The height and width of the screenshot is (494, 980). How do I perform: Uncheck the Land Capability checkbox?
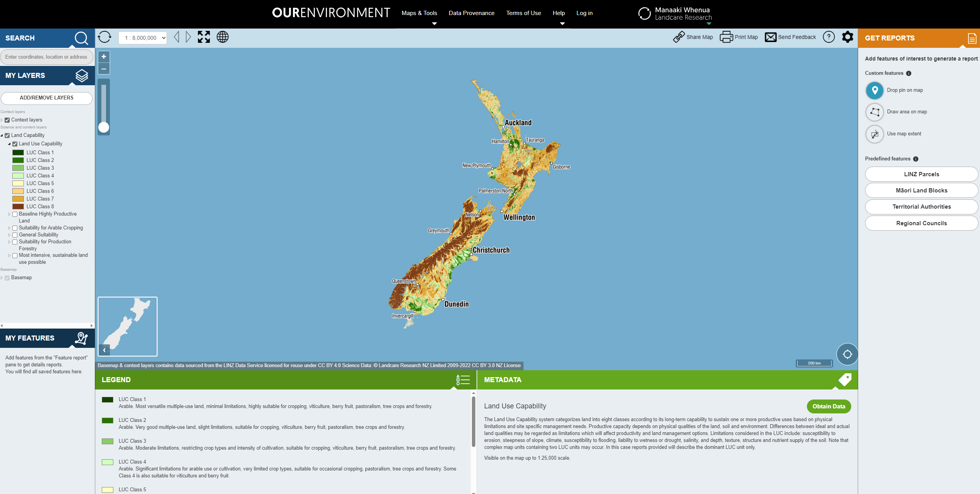coord(7,135)
